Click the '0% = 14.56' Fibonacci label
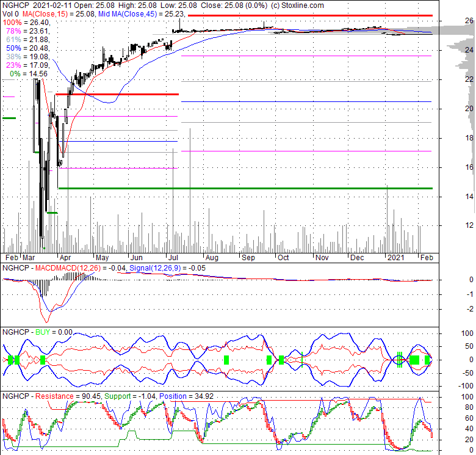476x455 pixels. point(29,73)
